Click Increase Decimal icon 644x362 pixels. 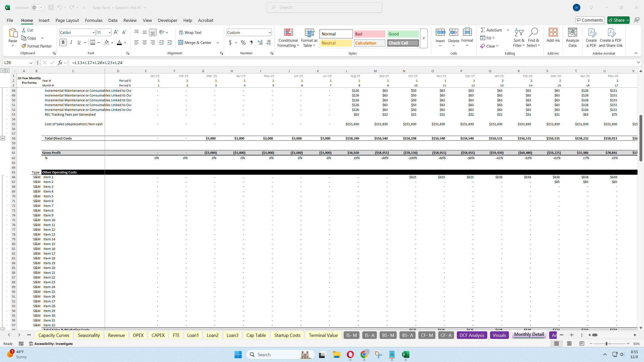point(260,42)
